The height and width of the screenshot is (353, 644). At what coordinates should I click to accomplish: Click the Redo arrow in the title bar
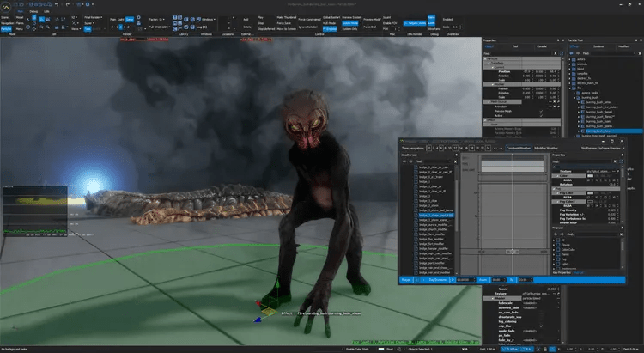coord(68,4)
